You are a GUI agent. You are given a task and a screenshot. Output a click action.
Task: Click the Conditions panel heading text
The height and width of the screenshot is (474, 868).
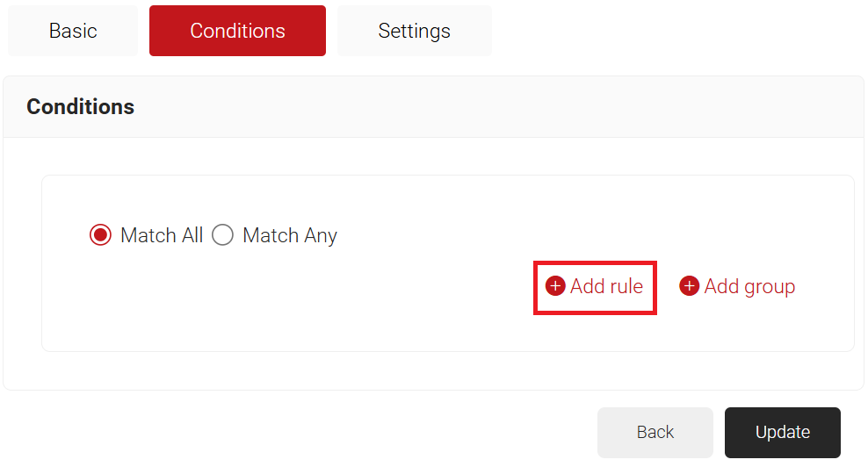(x=81, y=107)
